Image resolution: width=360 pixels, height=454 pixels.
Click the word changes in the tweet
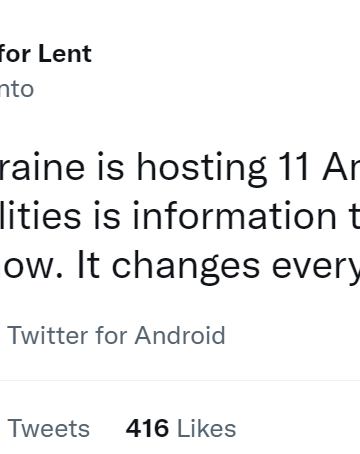click(x=186, y=268)
